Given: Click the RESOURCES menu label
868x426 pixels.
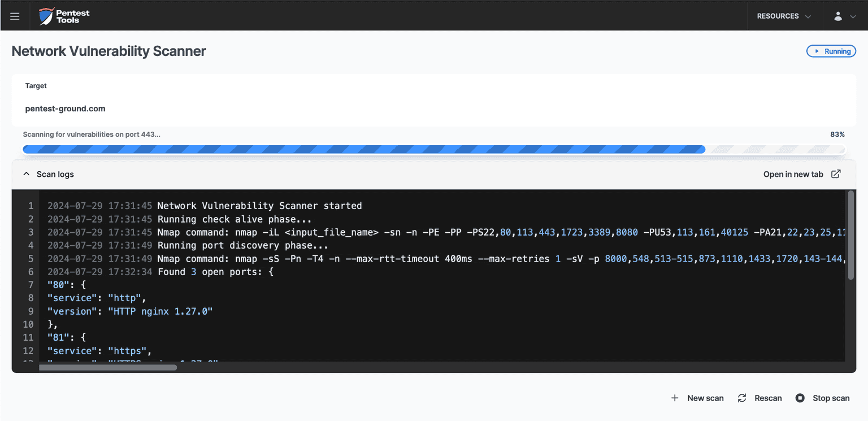Looking at the screenshot, I should coord(778,16).
